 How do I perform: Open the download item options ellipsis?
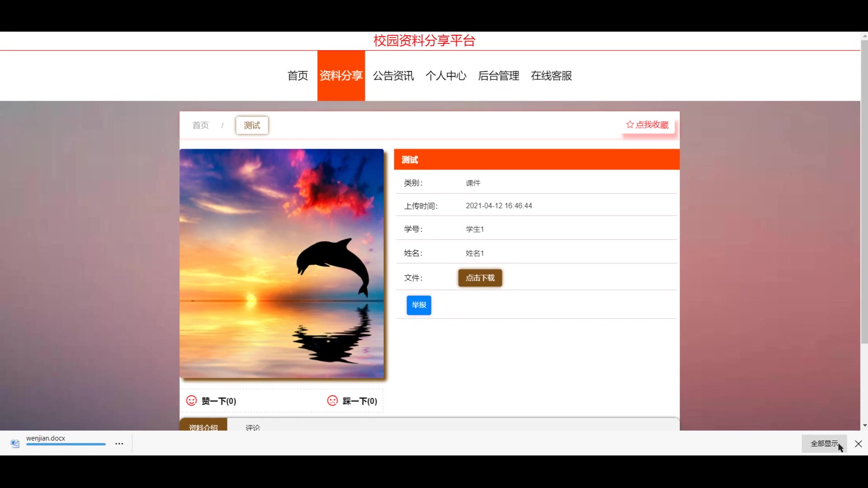click(119, 444)
